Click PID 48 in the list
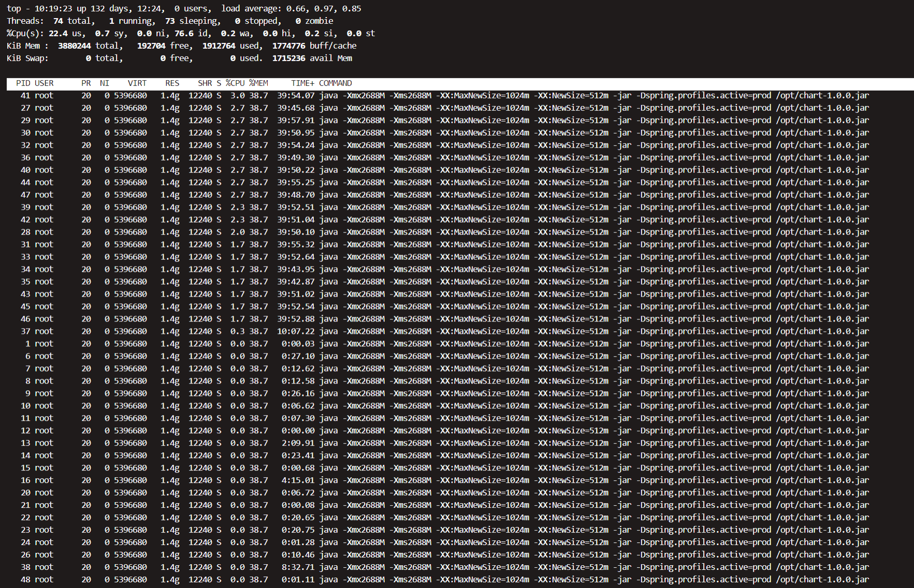 (25, 580)
